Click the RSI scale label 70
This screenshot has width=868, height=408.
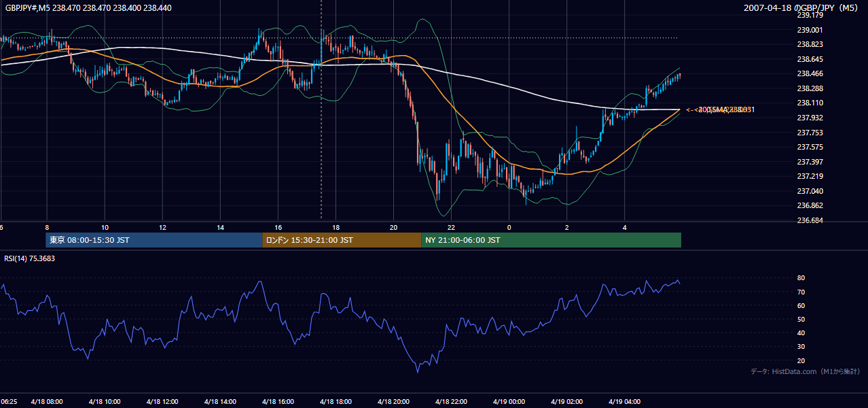801,292
